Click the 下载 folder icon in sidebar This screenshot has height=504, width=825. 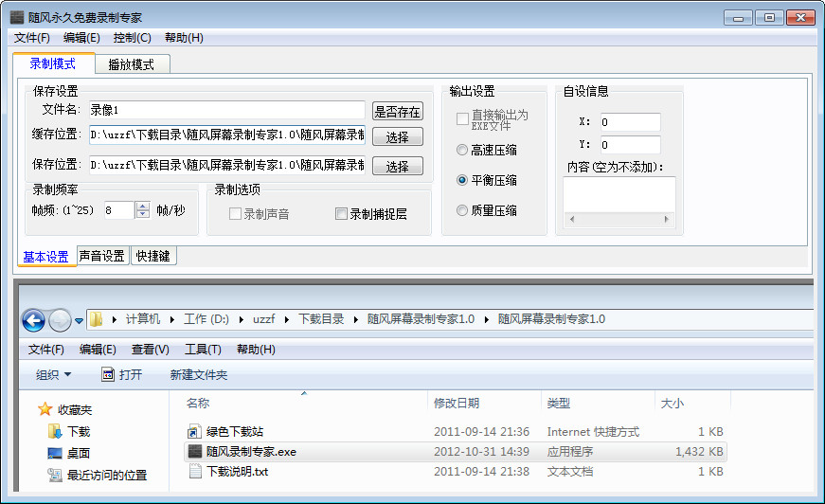pyautogui.click(x=55, y=431)
